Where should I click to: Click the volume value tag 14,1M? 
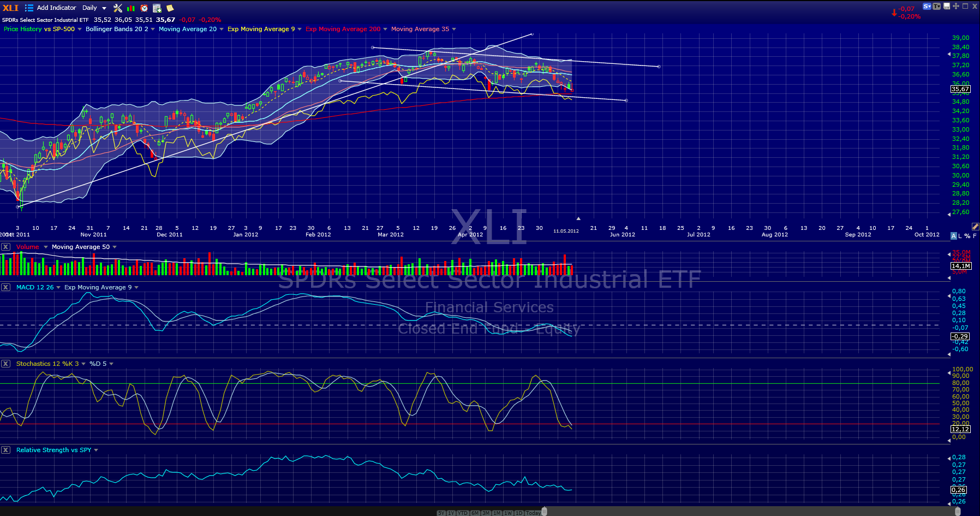tap(961, 266)
